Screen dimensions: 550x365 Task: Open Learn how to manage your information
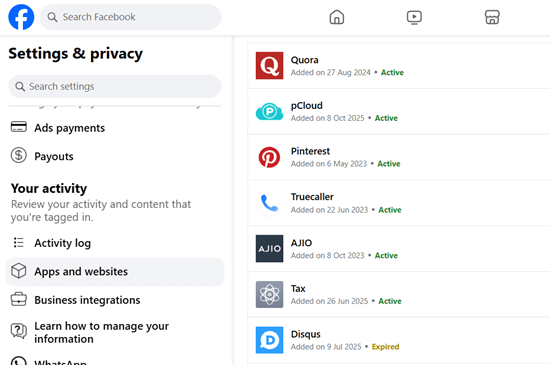(115, 332)
